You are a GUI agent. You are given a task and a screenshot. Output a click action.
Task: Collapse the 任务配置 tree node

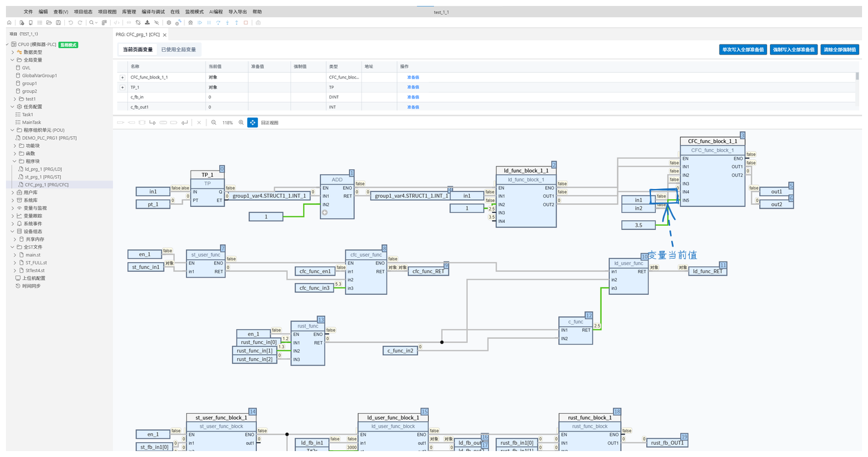pos(13,107)
